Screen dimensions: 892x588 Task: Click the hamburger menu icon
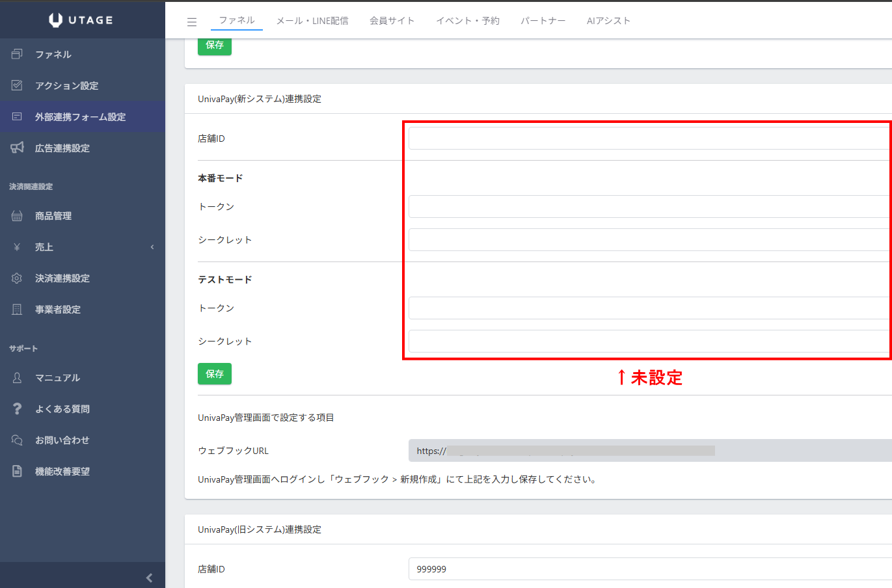(x=192, y=22)
